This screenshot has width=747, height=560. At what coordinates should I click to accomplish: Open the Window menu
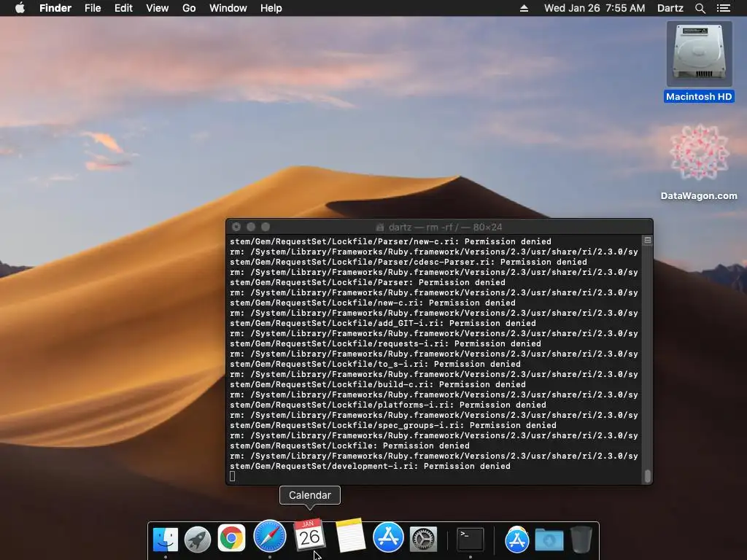pyautogui.click(x=228, y=8)
